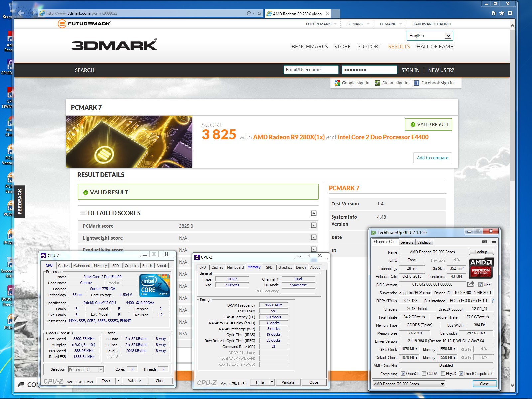This screenshot has width=532, height=399.
Task: Toggle the PhysX checkbox
Action: pos(443,374)
